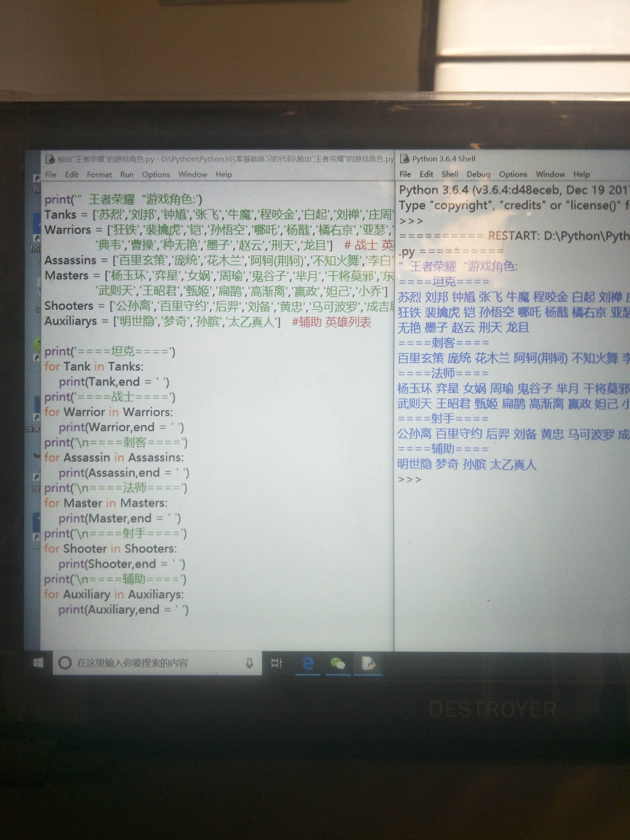
Task: Click the taskbar search box
Action: 157,663
